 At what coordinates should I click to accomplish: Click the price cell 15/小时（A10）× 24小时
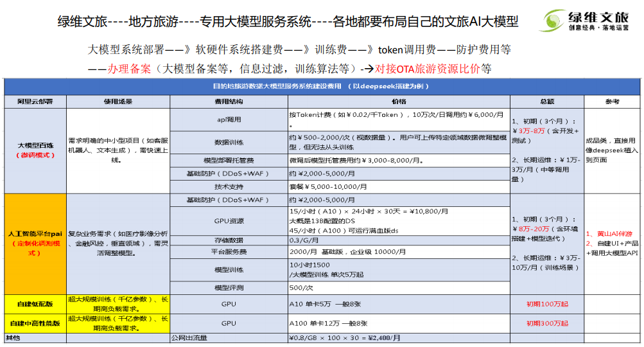[x=399, y=221]
